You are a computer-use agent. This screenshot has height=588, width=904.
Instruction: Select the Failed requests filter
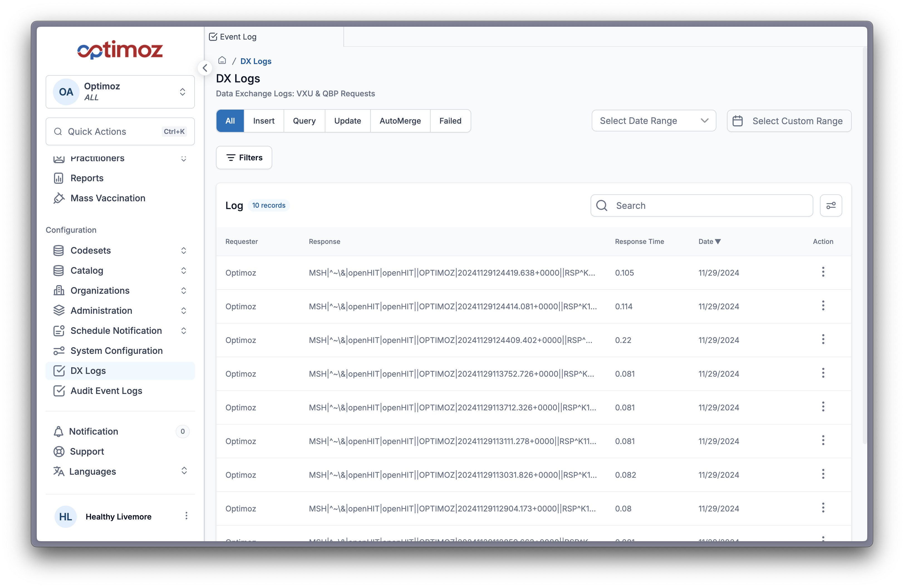(450, 121)
